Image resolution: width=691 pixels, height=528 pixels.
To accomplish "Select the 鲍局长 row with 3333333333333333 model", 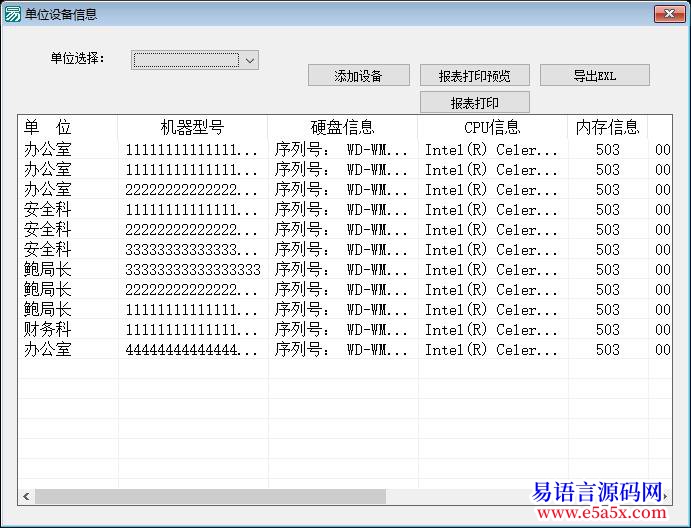I will (x=345, y=269).
